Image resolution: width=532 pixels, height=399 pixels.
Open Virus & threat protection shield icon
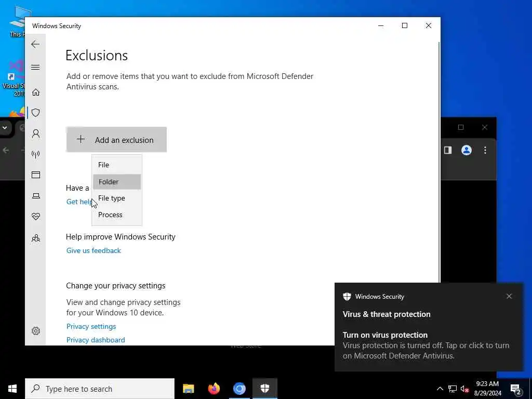tap(36, 113)
